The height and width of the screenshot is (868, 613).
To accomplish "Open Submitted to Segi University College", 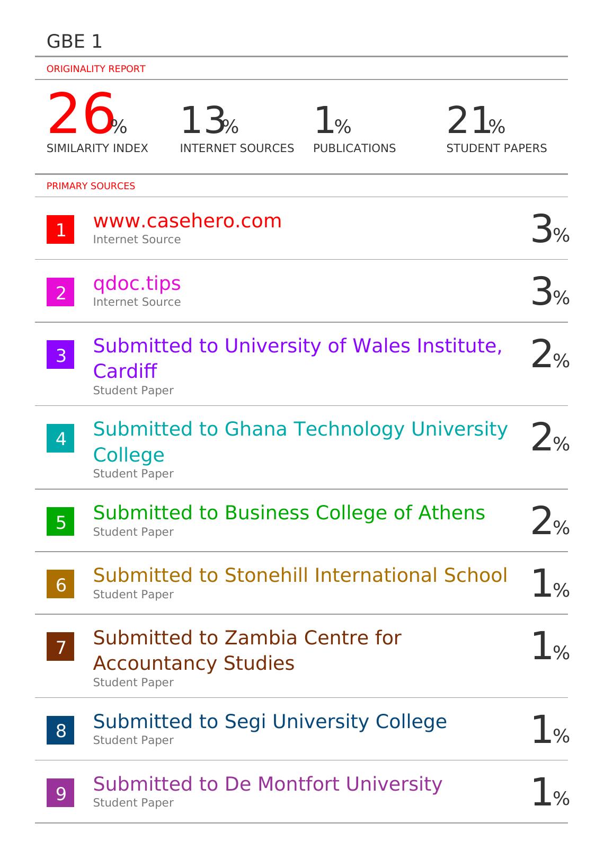I will (x=270, y=722).
